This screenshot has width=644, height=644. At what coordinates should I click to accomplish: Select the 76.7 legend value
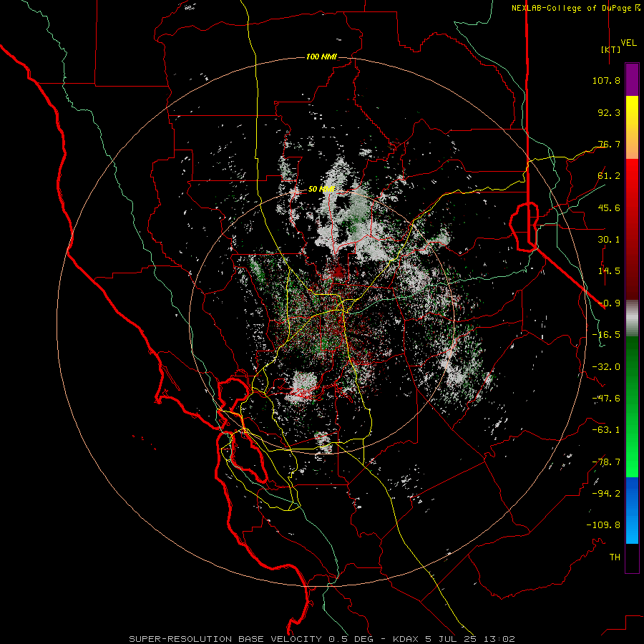point(609,144)
